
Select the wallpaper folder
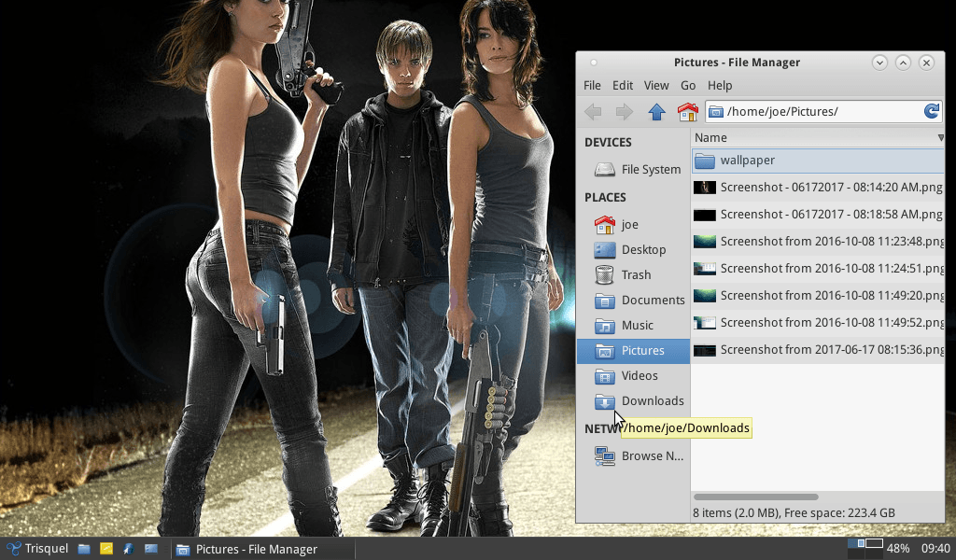pos(818,161)
